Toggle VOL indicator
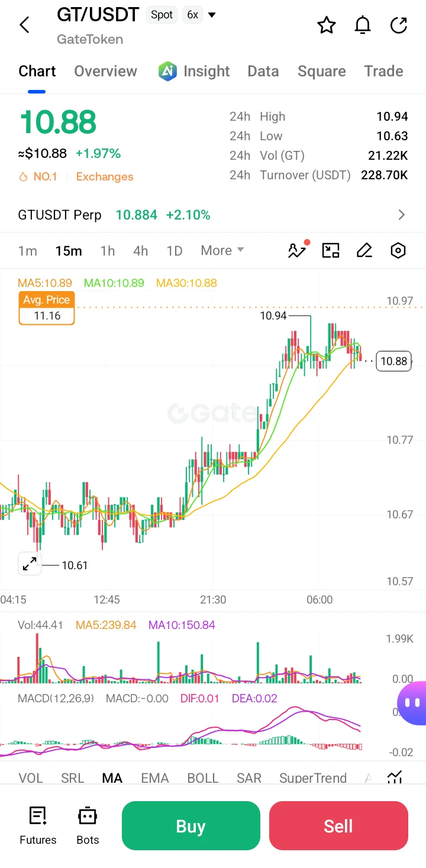426x868 pixels. coord(31,777)
